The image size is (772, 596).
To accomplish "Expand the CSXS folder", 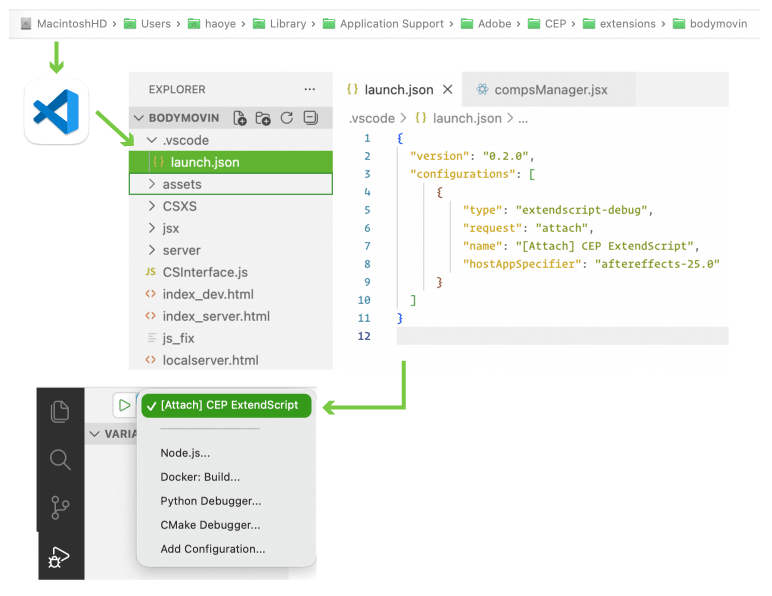I will click(x=152, y=206).
